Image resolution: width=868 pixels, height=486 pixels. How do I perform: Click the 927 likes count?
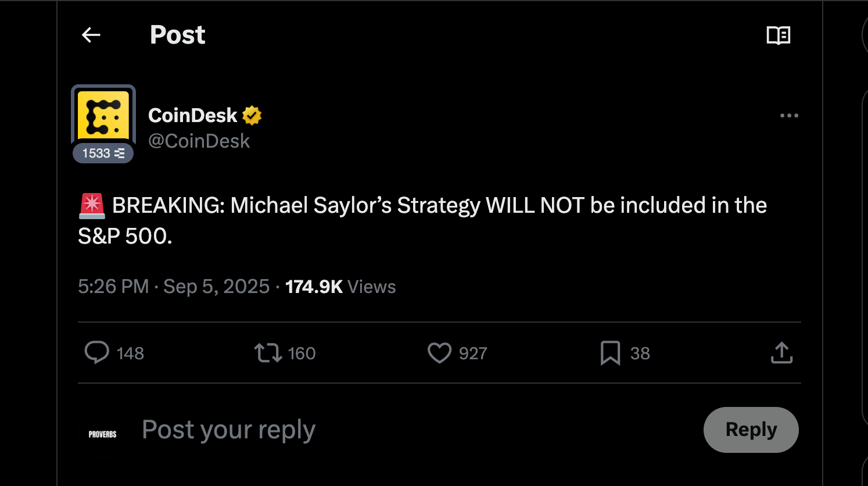[x=473, y=353]
